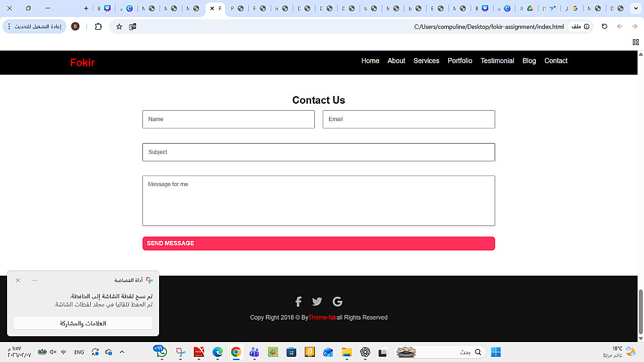The height and width of the screenshot is (362, 644).
Task: Close the active browser tab
Action: coord(212,8)
